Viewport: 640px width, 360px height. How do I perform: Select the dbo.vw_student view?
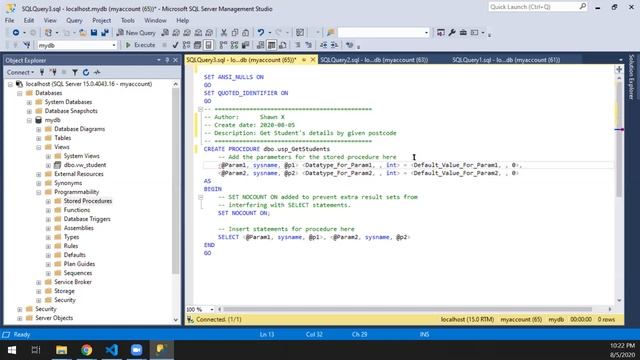(84, 165)
